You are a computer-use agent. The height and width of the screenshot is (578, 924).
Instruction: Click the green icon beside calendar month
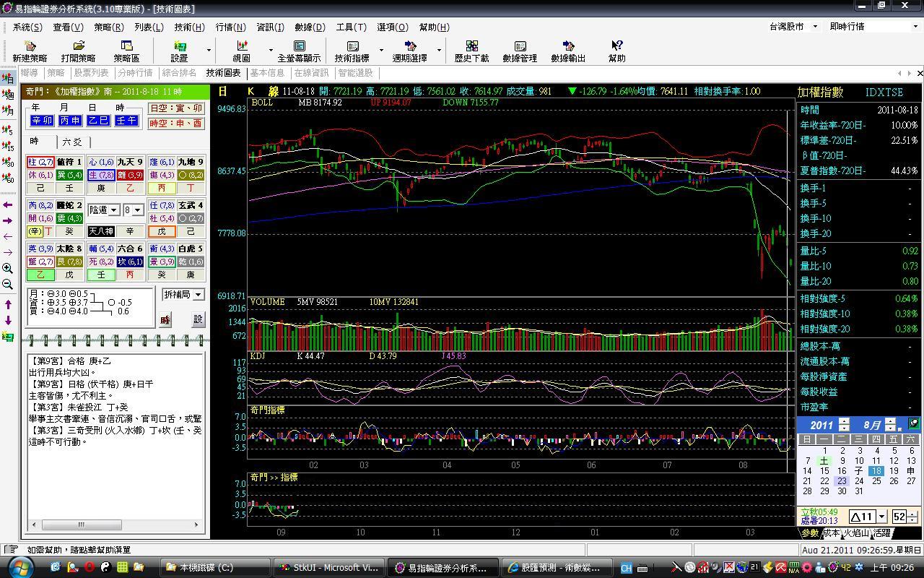point(913,424)
